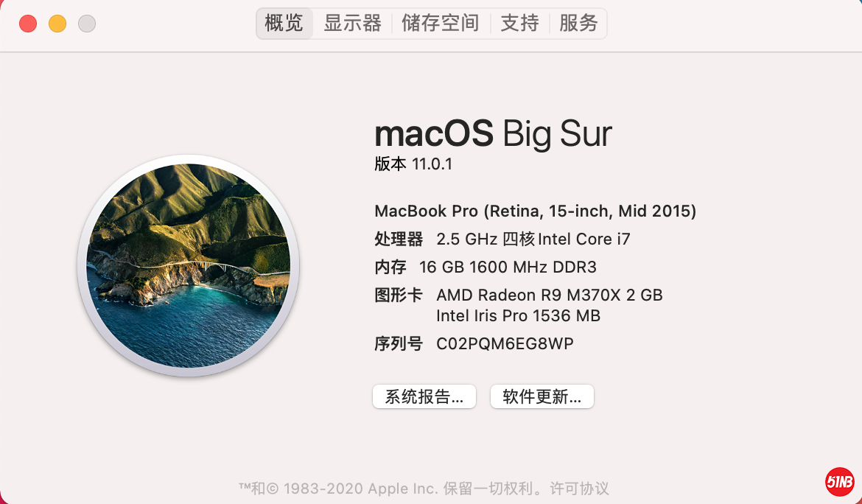Click the gray disabled zoom window button

pyautogui.click(x=87, y=24)
